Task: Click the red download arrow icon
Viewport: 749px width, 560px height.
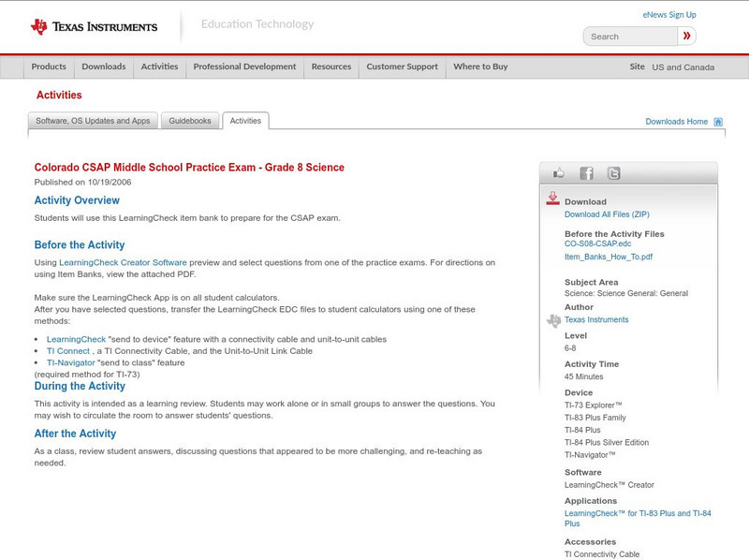Action: coord(552,199)
